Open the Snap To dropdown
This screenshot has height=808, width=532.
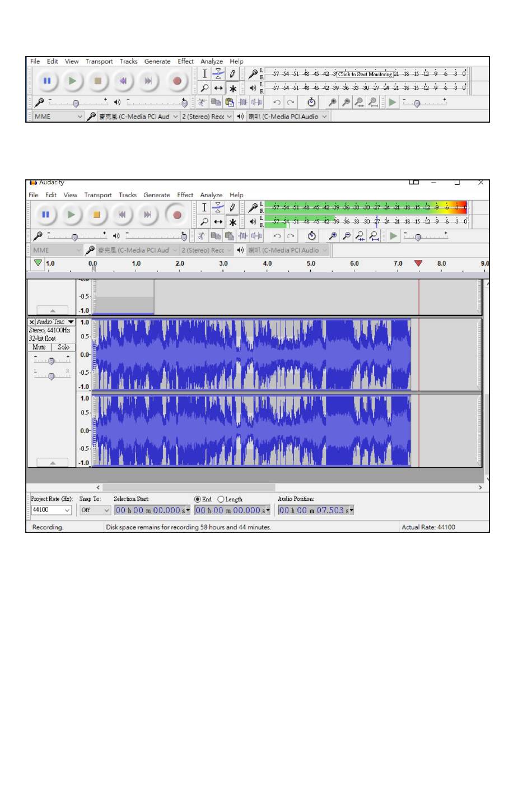point(106,510)
